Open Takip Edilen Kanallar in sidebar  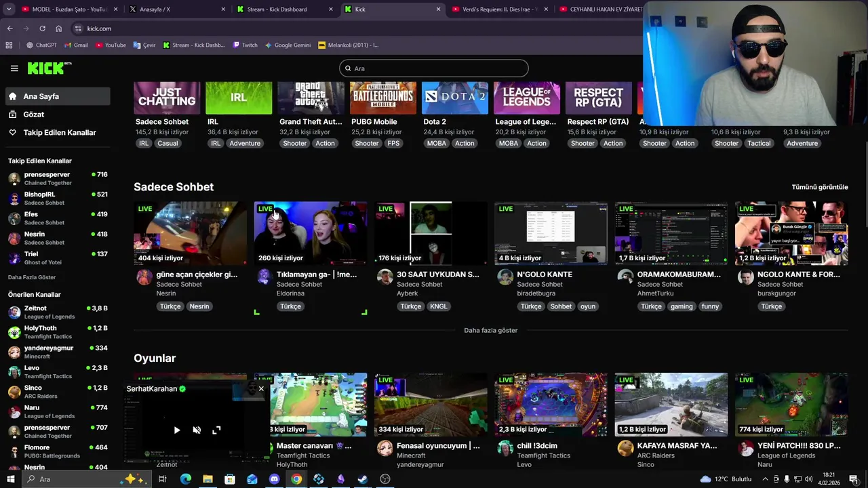point(58,132)
